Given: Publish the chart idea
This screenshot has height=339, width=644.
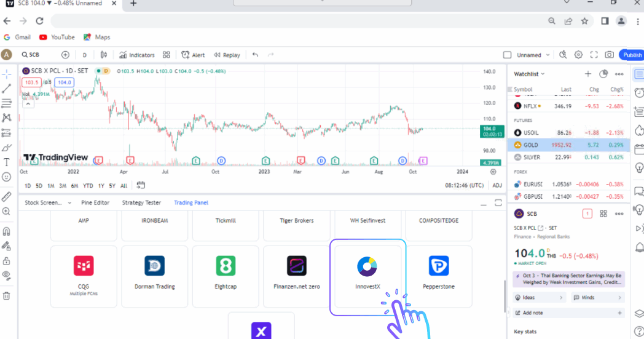Looking at the screenshot, I should (632, 55).
